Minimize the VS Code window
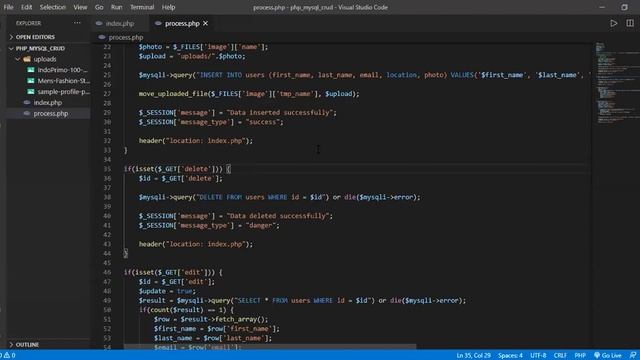Image resolution: width=640 pixels, height=360 pixels. point(602,7)
